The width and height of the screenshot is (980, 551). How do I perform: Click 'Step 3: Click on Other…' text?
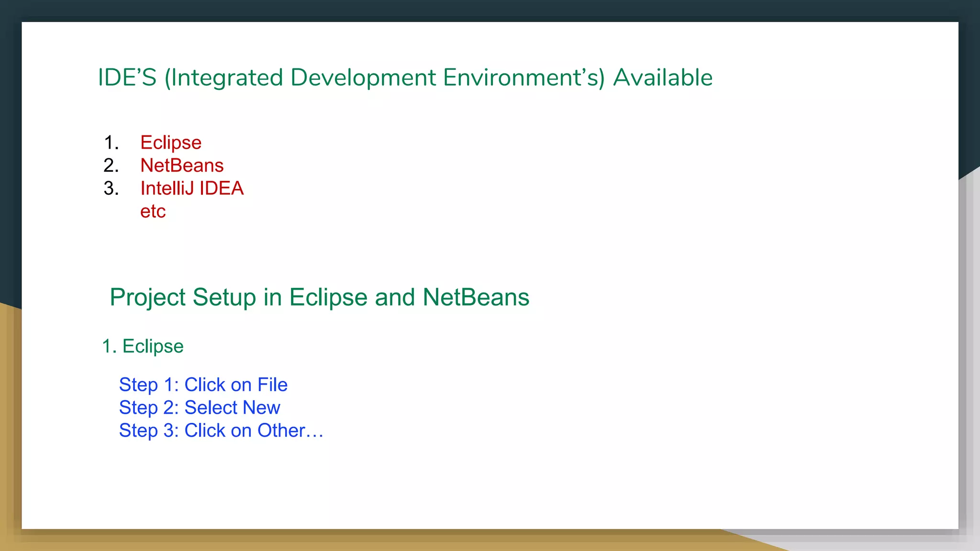[221, 431]
